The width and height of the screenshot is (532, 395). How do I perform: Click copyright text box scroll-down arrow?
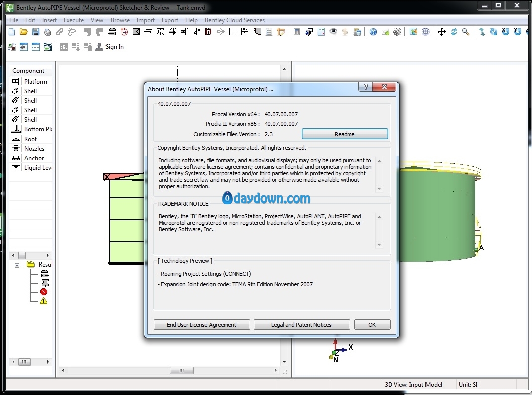379,189
